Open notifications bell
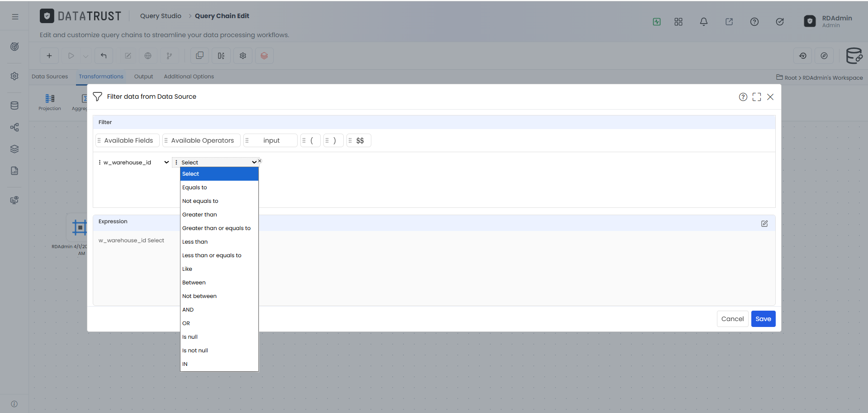This screenshot has width=868, height=413. [x=704, y=22]
